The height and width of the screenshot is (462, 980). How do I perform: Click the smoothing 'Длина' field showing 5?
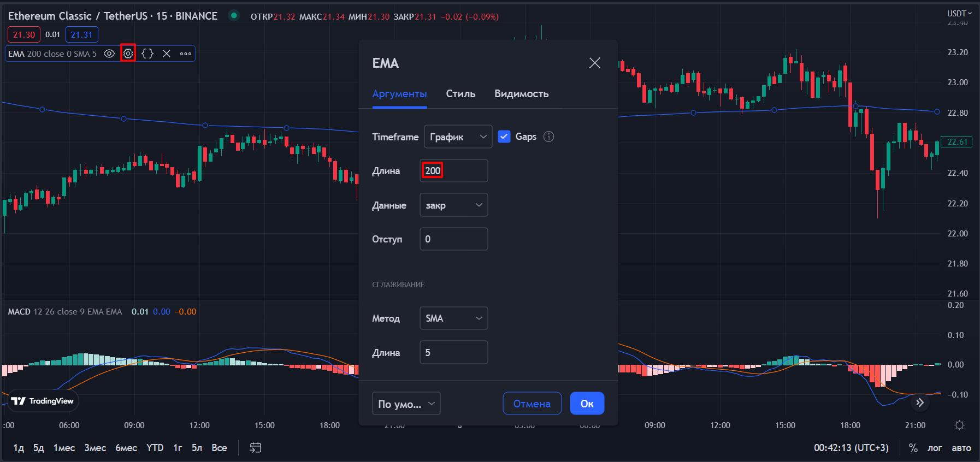point(454,353)
